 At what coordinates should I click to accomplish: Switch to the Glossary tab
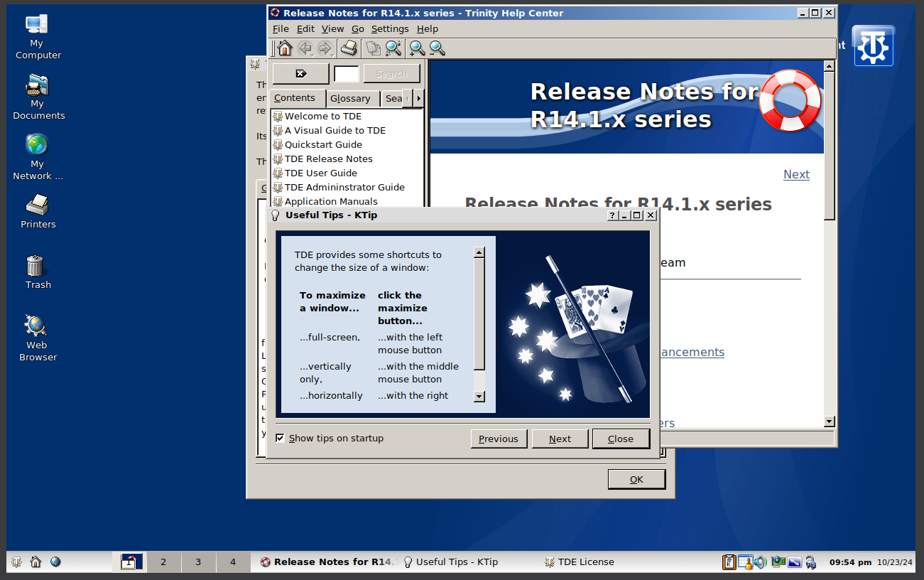[x=350, y=99]
